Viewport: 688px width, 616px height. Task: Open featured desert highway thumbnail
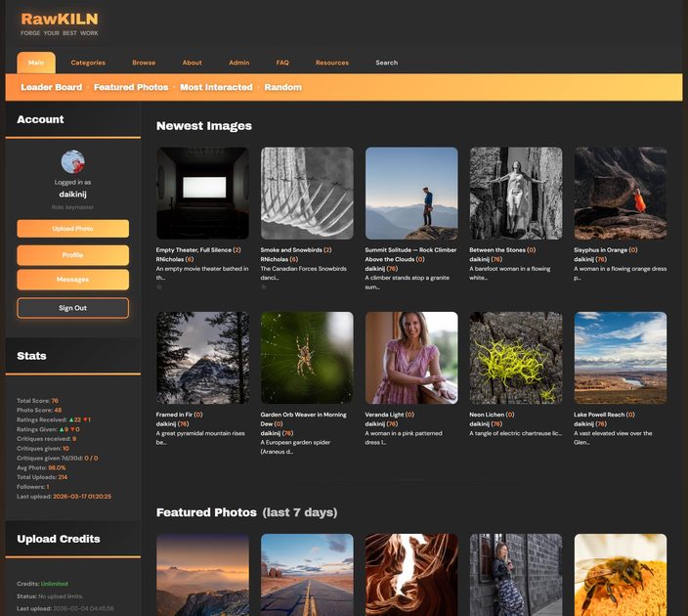coord(307,575)
